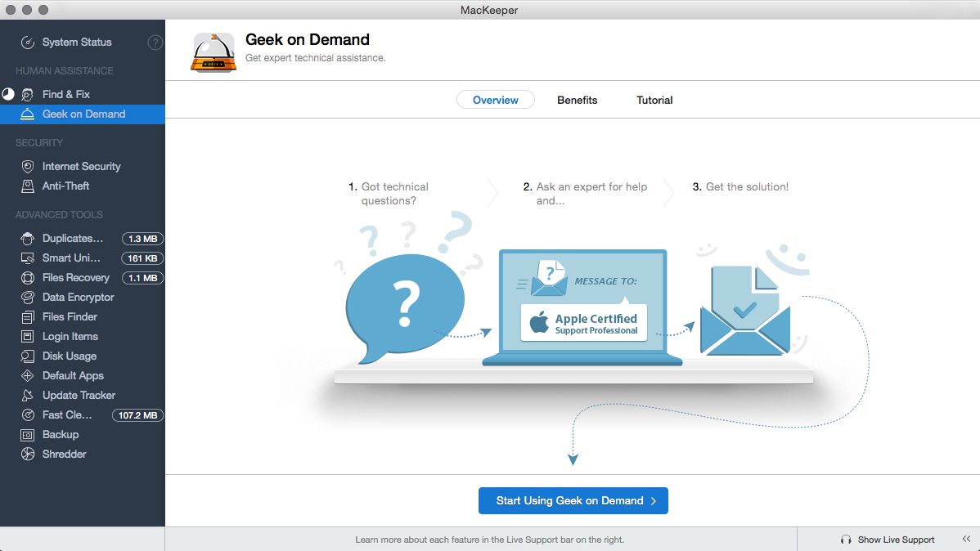This screenshot has width=980, height=551.
Task: Open Files Finder tool
Action: tap(70, 317)
